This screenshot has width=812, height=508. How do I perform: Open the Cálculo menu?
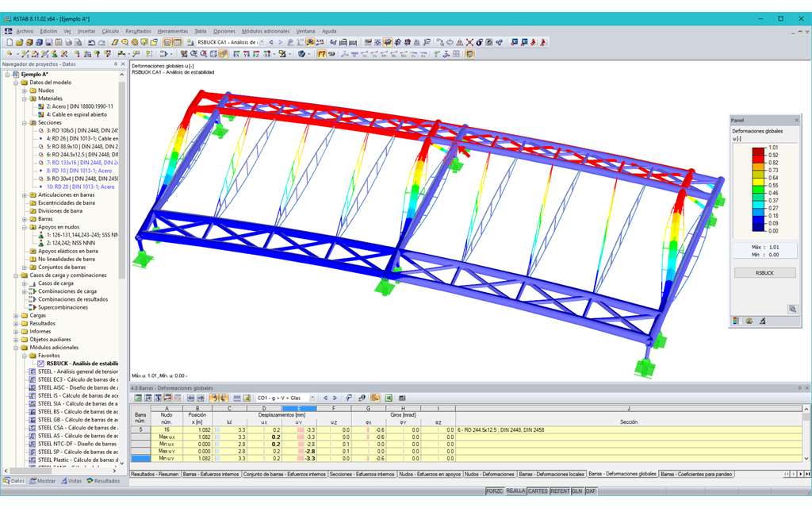109,31
